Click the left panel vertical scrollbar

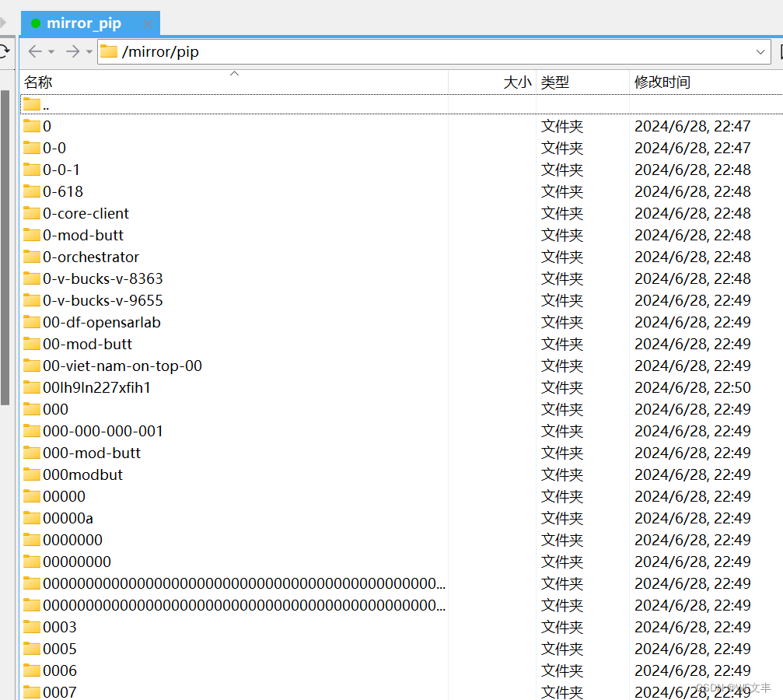(x=5, y=247)
